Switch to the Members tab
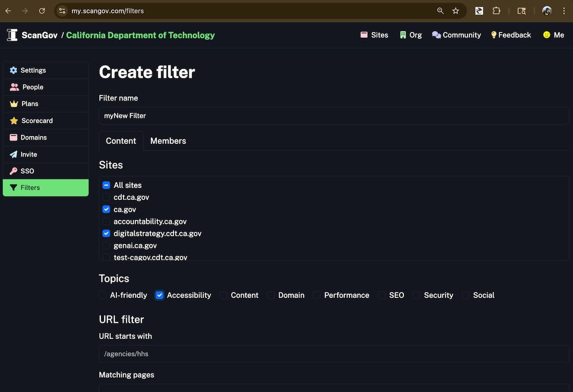The height and width of the screenshot is (392, 573). pyautogui.click(x=168, y=140)
